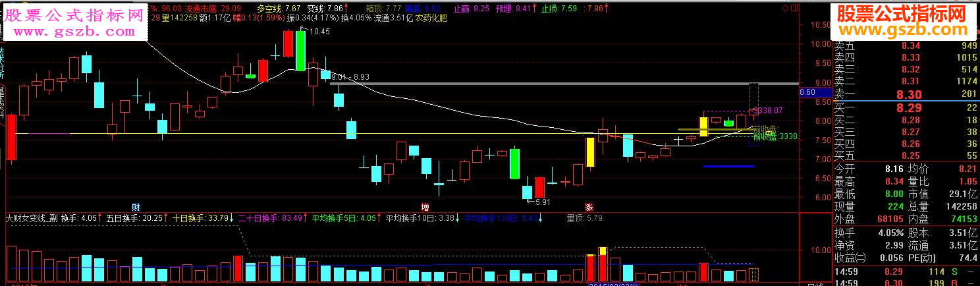Click the 预埋 8.41 header value

(514, 9)
